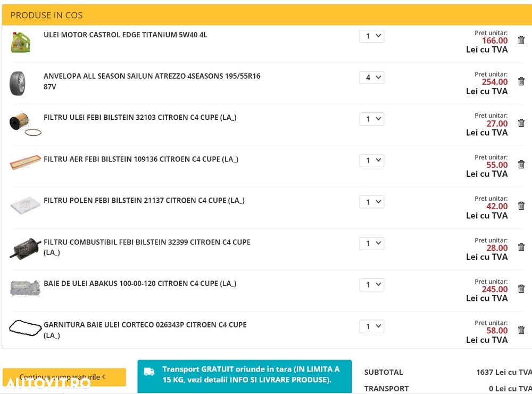The width and height of the screenshot is (532, 394).
Task: Delete Baie de Ulei Abakus item
Action: tap(521, 289)
